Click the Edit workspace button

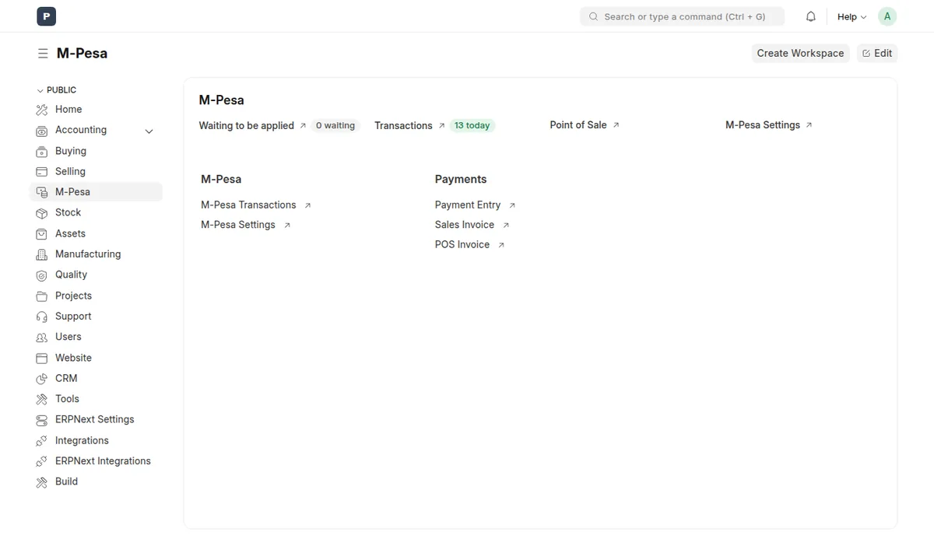tap(877, 53)
